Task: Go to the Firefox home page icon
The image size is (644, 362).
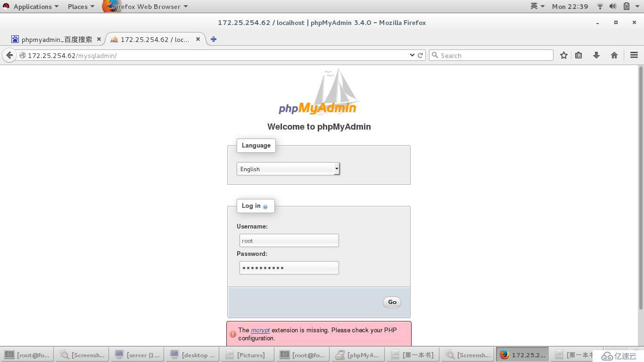Action: [x=614, y=55]
